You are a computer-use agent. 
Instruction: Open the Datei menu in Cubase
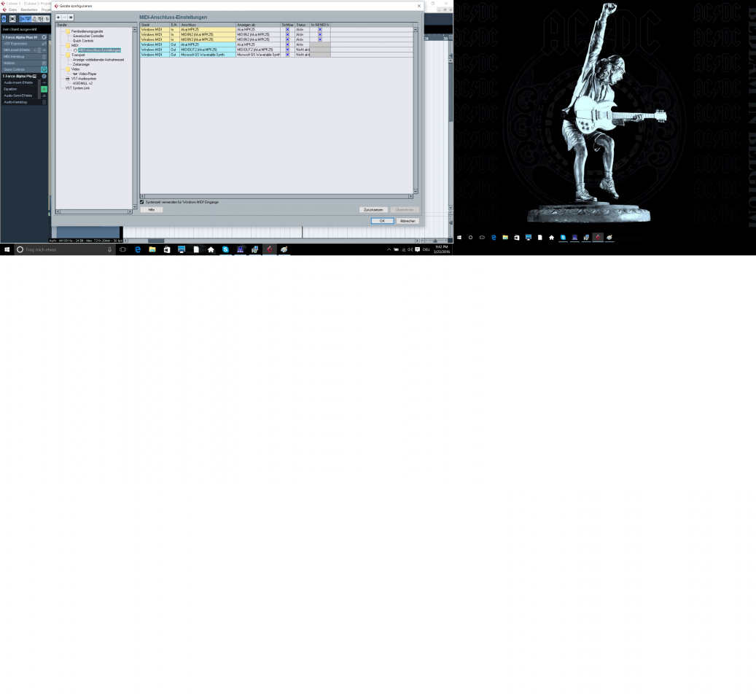coord(12,9)
